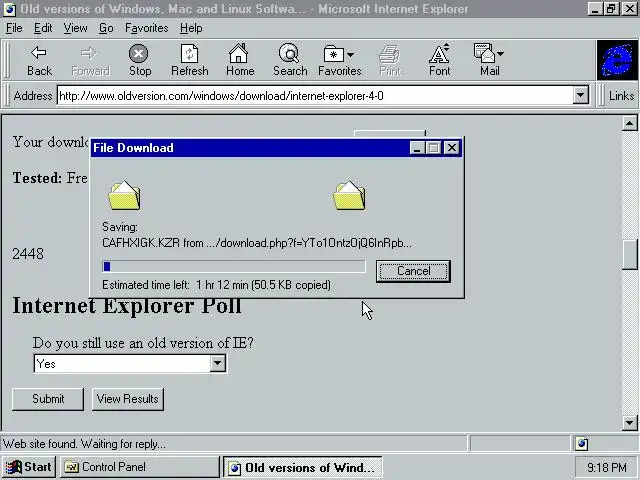
Task: Go to the Home page
Action: pyautogui.click(x=240, y=60)
